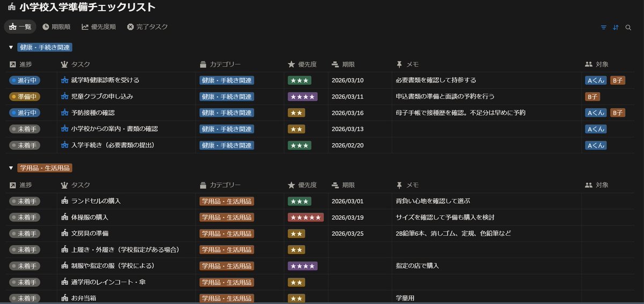
Task: Click memo 学童用
Action: tap(405, 298)
